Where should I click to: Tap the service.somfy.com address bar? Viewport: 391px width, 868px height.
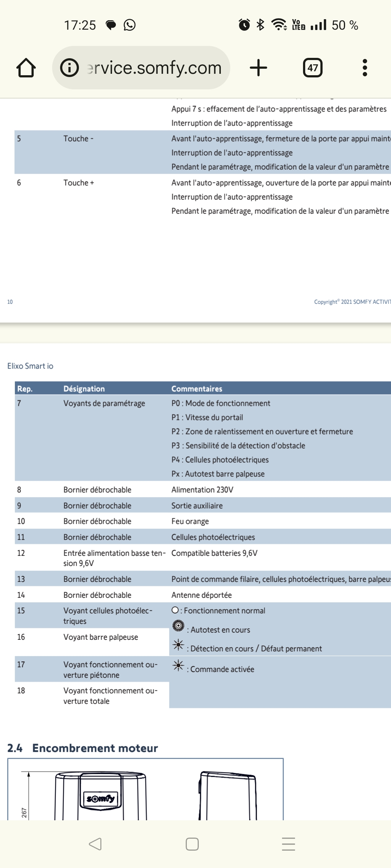(154, 68)
